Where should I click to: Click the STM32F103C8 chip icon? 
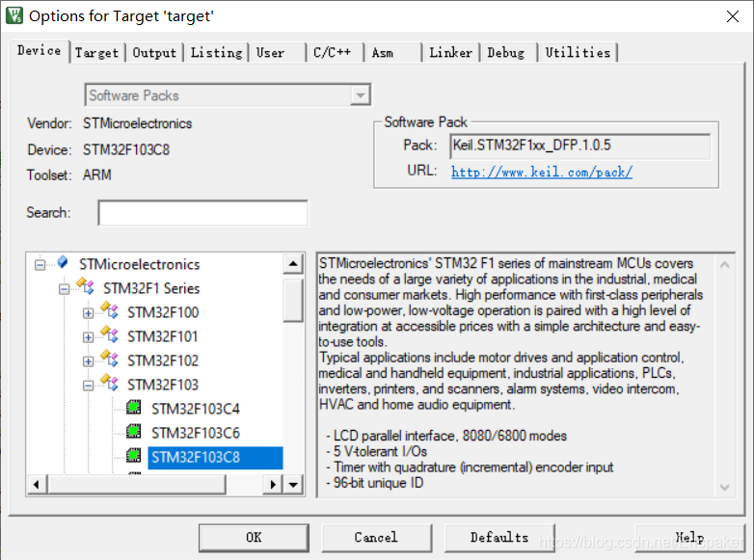[x=134, y=455]
